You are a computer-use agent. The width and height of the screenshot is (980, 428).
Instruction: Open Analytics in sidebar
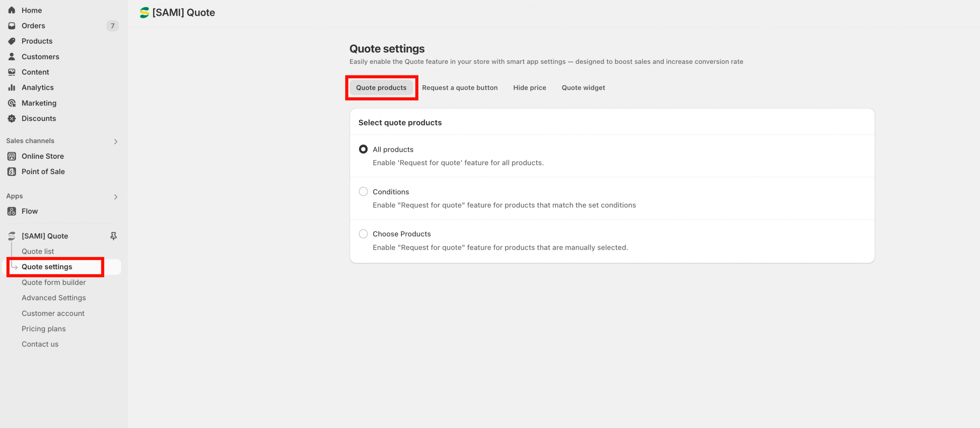[38, 88]
